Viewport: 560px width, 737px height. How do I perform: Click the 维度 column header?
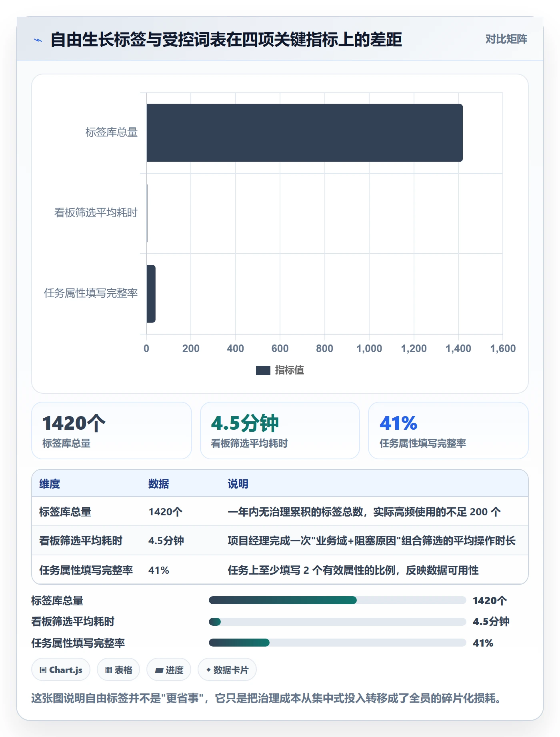[50, 484]
